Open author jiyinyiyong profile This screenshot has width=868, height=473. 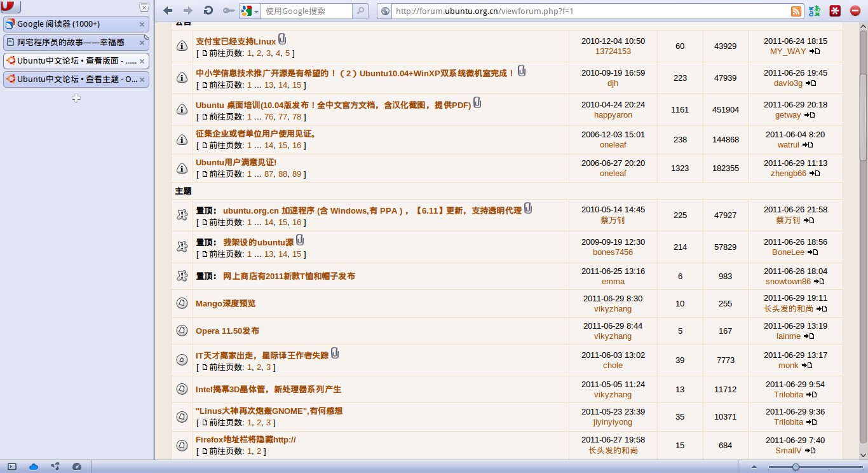pos(613,422)
